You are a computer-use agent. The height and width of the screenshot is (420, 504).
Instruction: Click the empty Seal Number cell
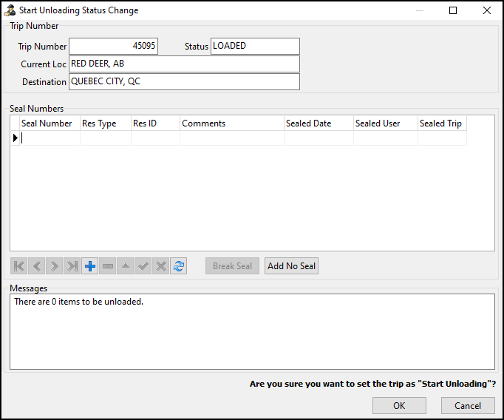pyautogui.click(x=50, y=138)
